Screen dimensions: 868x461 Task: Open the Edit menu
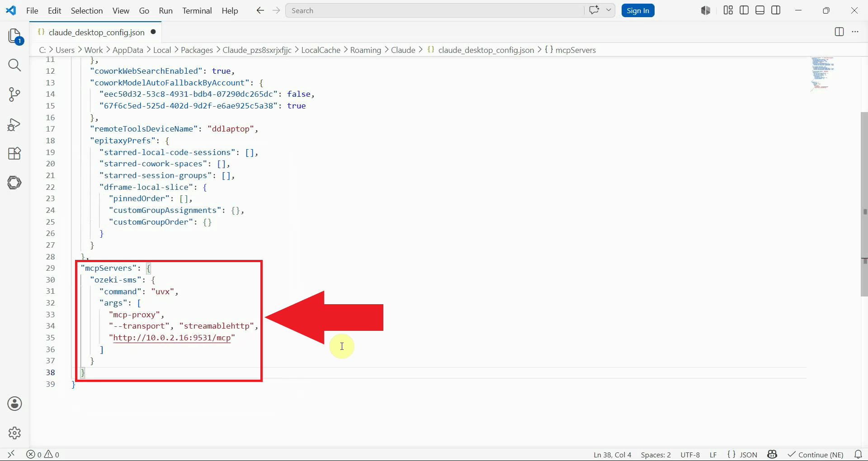point(54,10)
